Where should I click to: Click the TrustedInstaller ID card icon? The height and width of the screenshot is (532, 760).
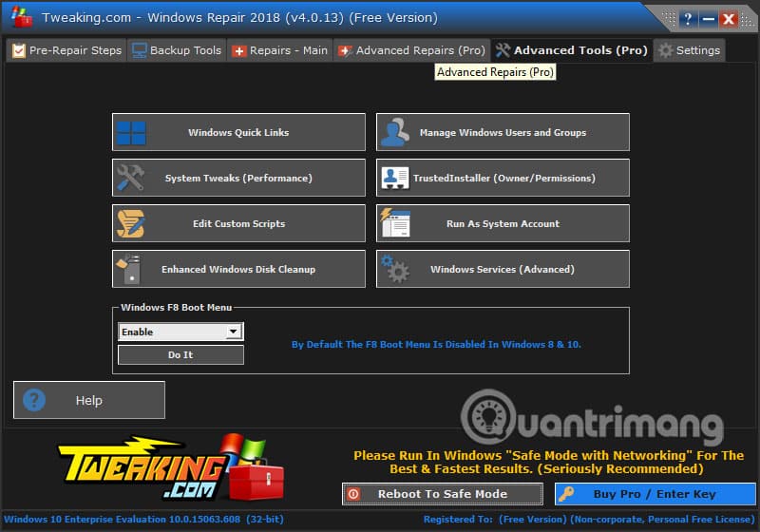394,178
